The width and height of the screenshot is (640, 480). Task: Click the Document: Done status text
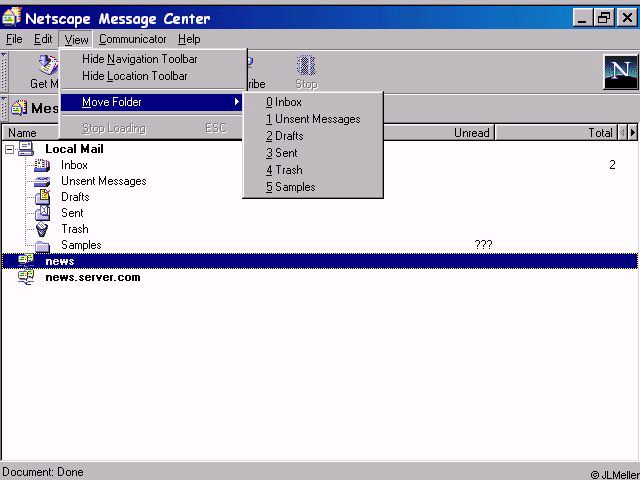(x=43, y=472)
